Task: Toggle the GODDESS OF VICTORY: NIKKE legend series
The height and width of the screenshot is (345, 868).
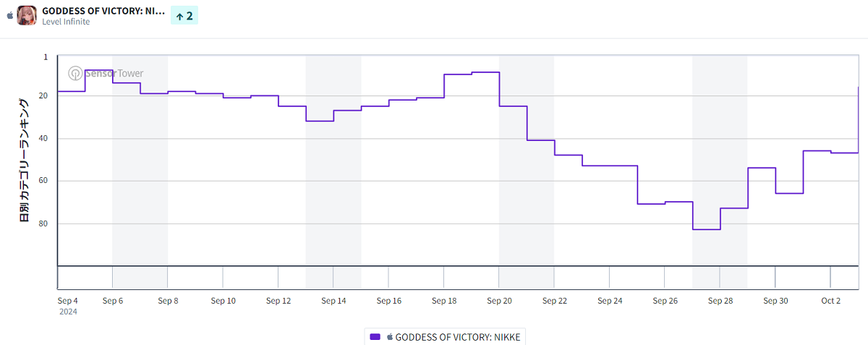Action: 457,336
